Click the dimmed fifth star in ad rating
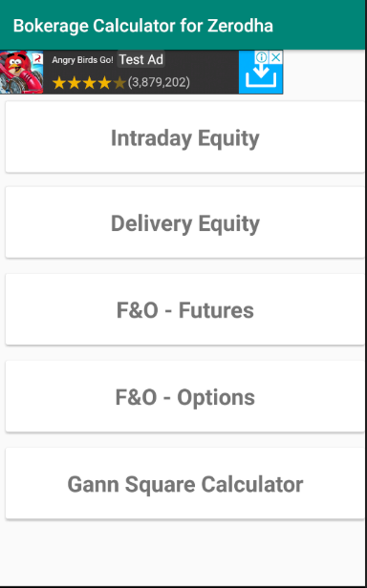 pyautogui.click(x=119, y=83)
